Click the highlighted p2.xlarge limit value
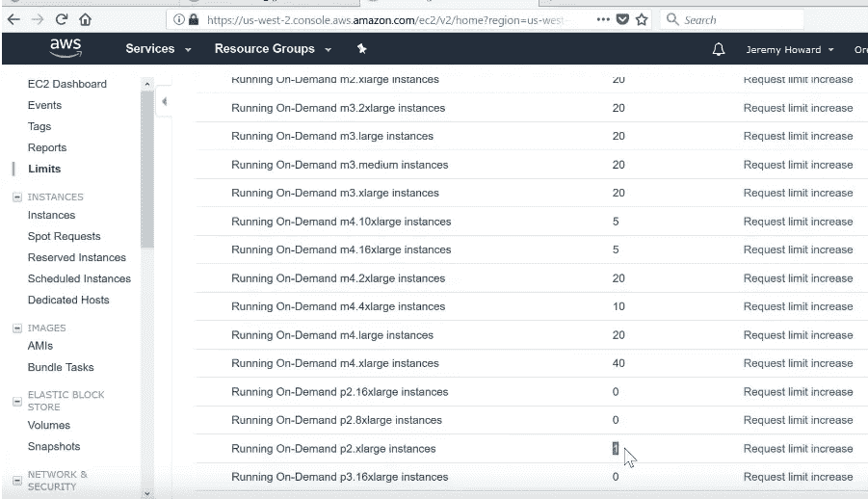The width and height of the screenshot is (868, 499). [x=616, y=449]
